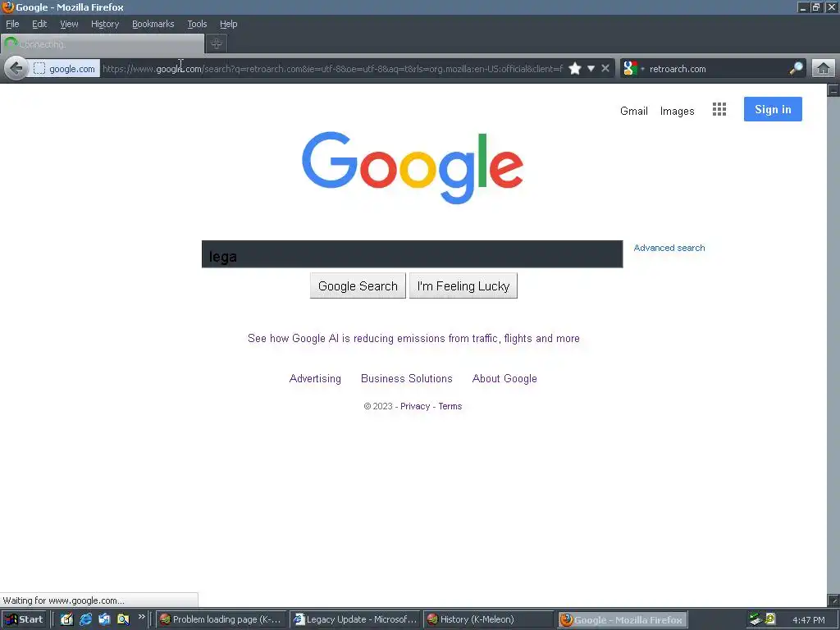The image size is (840, 630).
Task: Click the I'm Feeling Lucky button
Action: [463, 286]
